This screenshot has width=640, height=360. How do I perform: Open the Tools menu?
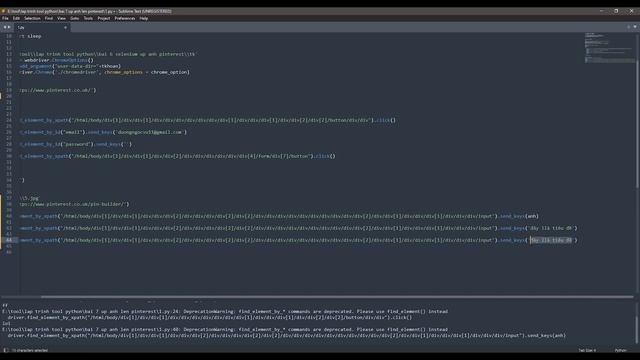coord(88,18)
